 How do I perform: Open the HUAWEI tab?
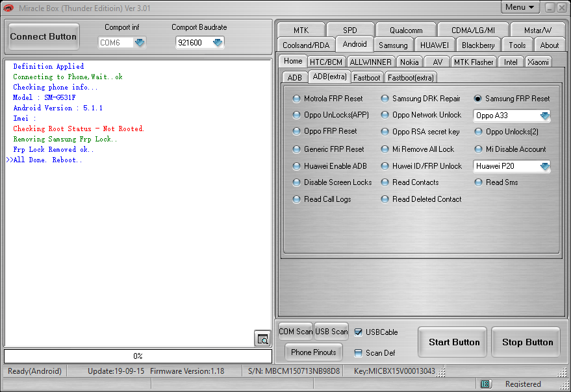pos(434,45)
